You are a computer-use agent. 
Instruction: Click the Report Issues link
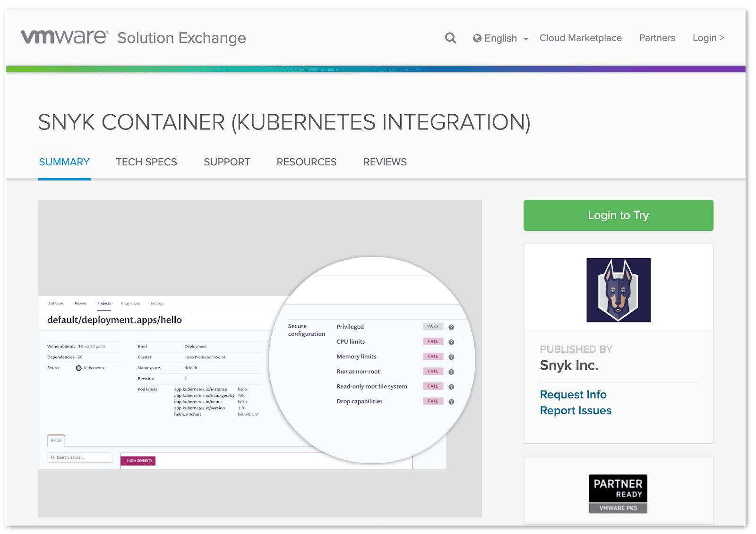tap(576, 410)
